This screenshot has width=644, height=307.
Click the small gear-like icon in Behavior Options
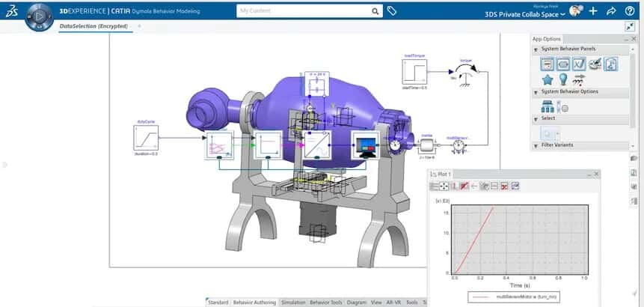point(565,109)
